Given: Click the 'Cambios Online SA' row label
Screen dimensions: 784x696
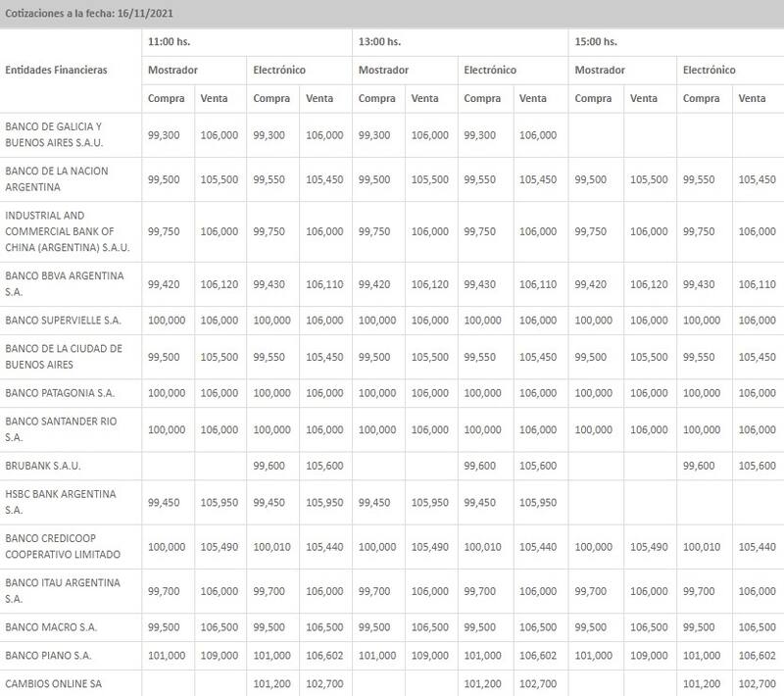Looking at the screenshot, I should tap(52, 681).
